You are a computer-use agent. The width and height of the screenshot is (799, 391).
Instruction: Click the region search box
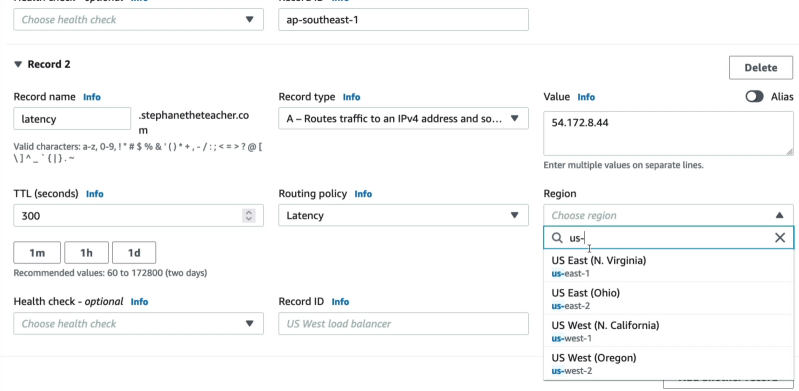[x=668, y=238]
